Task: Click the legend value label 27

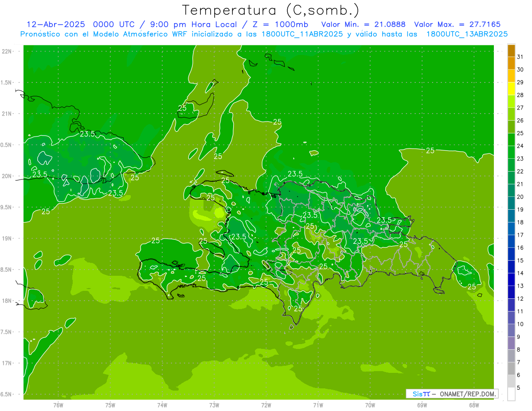Action: (x=520, y=108)
